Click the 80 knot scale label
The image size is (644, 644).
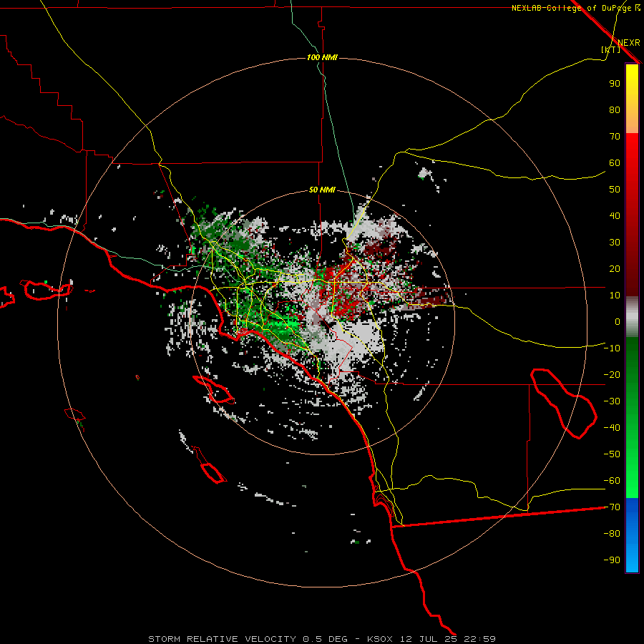point(615,110)
